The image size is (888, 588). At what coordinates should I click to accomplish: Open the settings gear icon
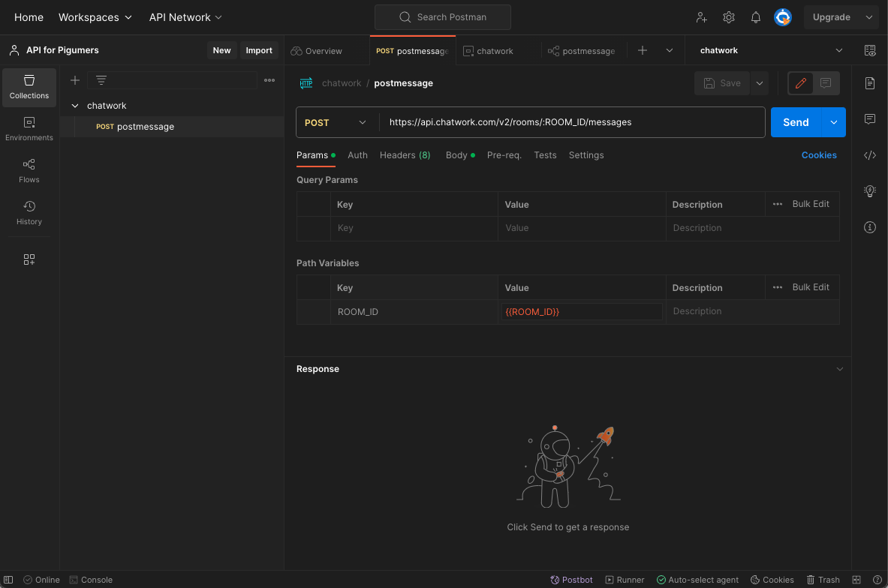click(x=728, y=17)
